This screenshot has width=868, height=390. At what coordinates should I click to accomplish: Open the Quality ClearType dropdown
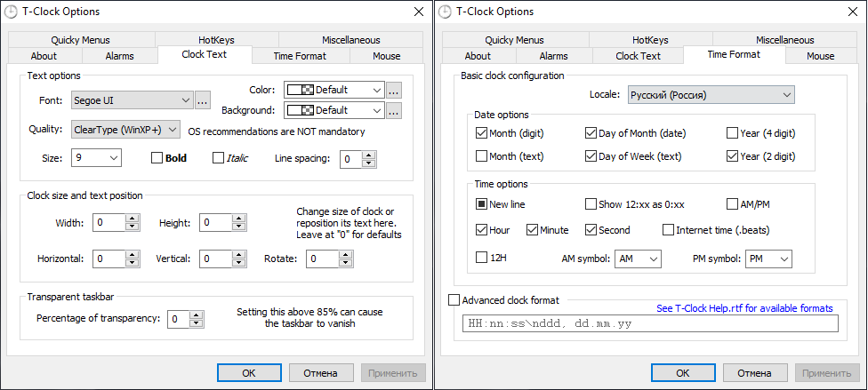[125, 130]
